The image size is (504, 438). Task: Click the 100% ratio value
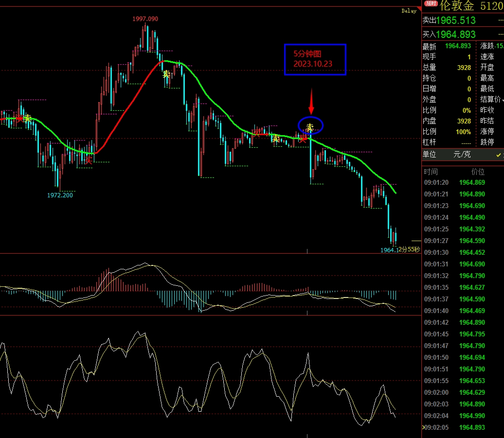tap(463, 132)
